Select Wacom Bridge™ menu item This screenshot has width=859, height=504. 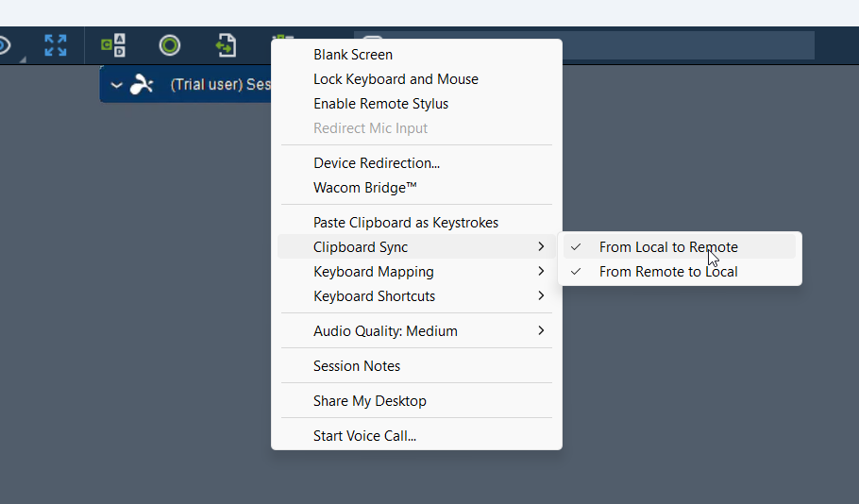coord(416,188)
